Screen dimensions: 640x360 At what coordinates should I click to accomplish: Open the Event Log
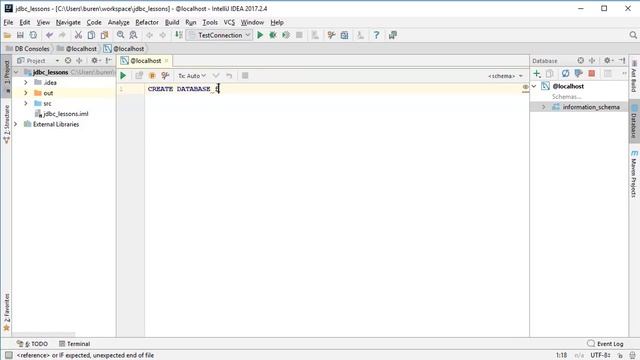[x=605, y=344]
